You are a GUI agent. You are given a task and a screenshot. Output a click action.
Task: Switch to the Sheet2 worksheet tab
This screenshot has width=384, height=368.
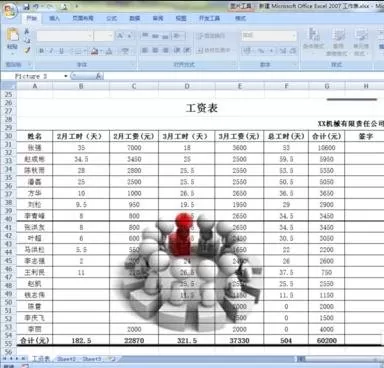click(x=66, y=359)
